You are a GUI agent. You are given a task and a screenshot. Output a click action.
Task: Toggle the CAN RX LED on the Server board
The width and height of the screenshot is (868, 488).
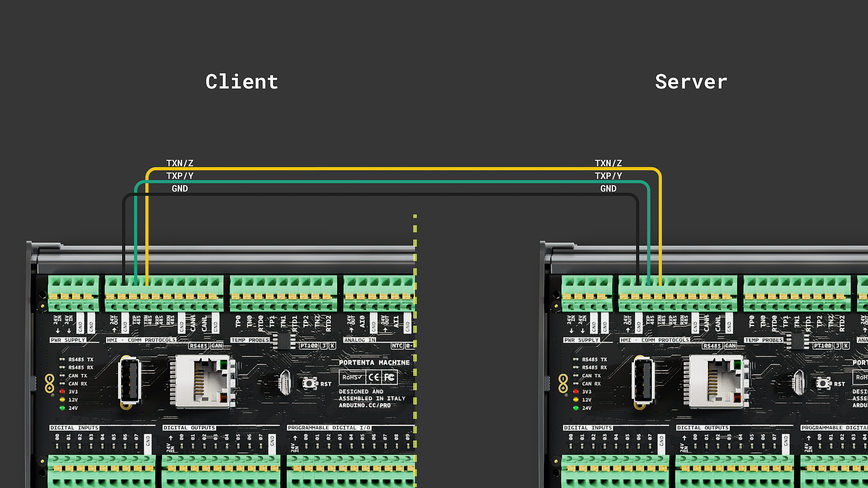tap(576, 384)
